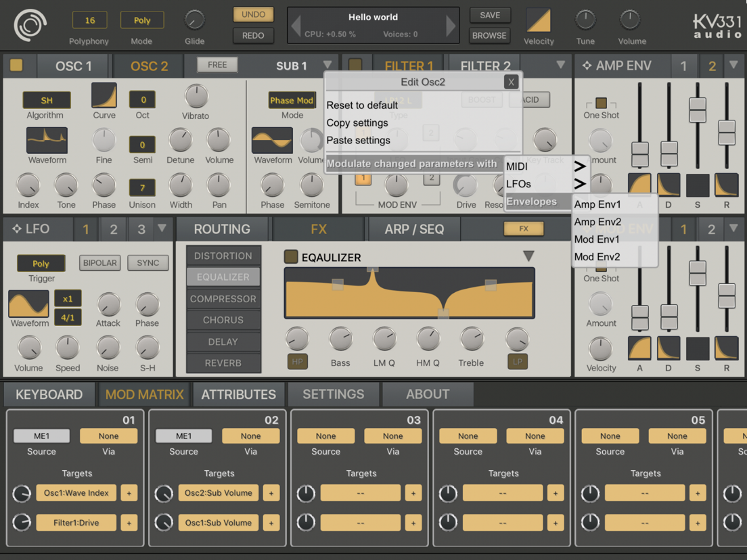Click the OSC 1 waveform display icon

pos(47,140)
